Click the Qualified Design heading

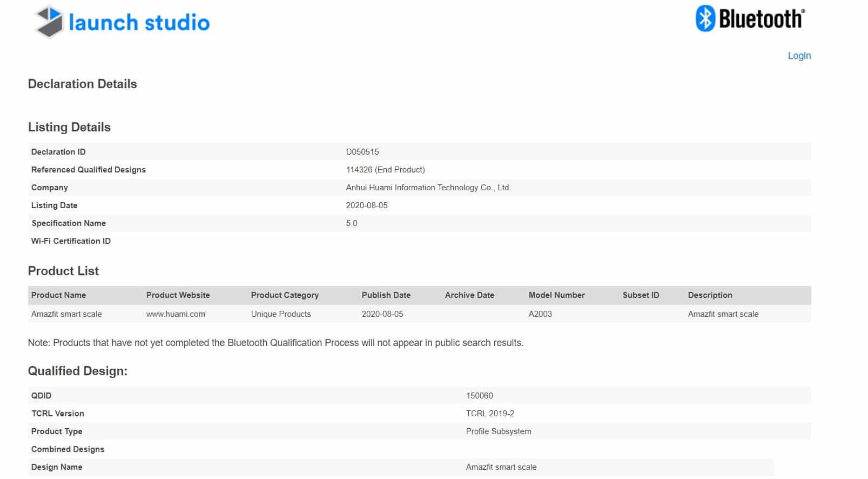(x=77, y=371)
